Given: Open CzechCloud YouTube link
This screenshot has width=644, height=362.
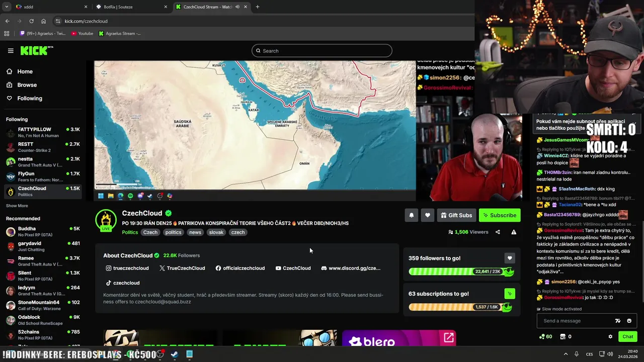Looking at the screenshot, I should pyautogui.click(x=293, y=268).
